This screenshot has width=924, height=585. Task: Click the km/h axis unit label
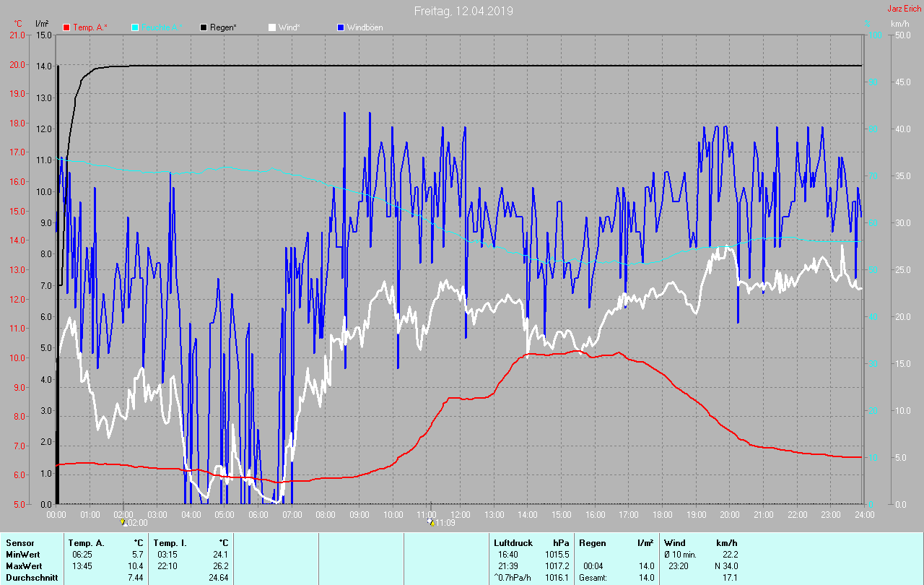coord(900,24)
